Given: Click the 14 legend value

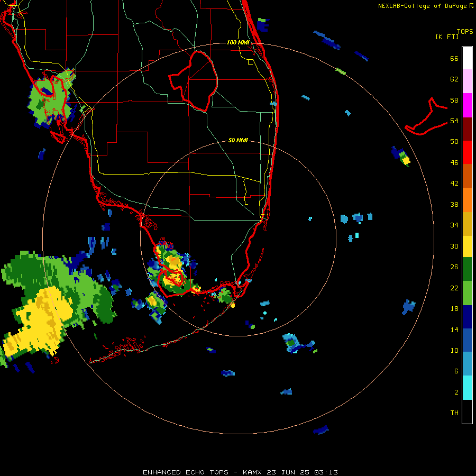Looking at the screenshot, I should 454,329.
